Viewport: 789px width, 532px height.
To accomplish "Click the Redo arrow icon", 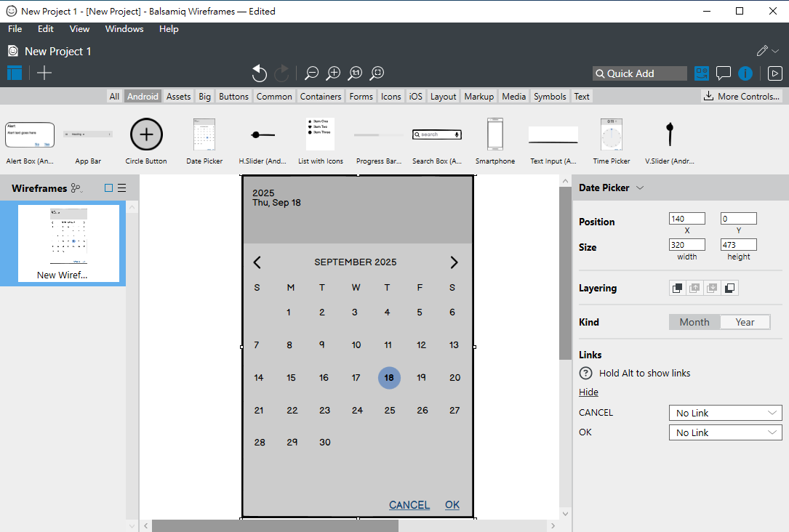I will click(x=281, y=73).
